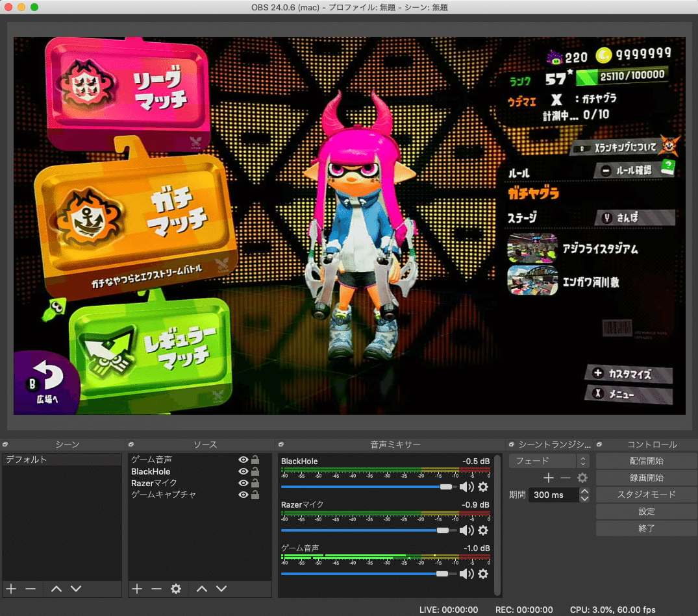Move source up with arrow icon
The width and height of the screenshot is (698, 616).
[202, 589]
